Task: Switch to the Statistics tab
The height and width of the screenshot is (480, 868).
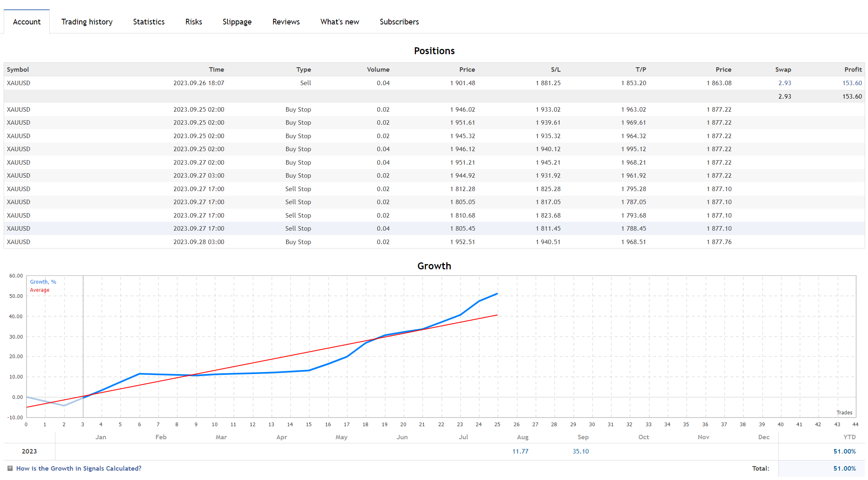Action: click(x=149, y=22)
